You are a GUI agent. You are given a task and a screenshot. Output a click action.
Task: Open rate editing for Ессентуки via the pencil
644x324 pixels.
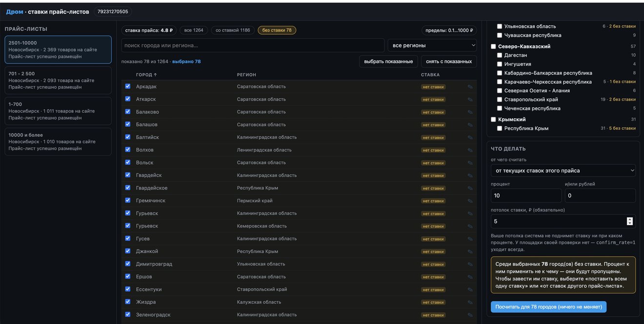coord(470,289)
